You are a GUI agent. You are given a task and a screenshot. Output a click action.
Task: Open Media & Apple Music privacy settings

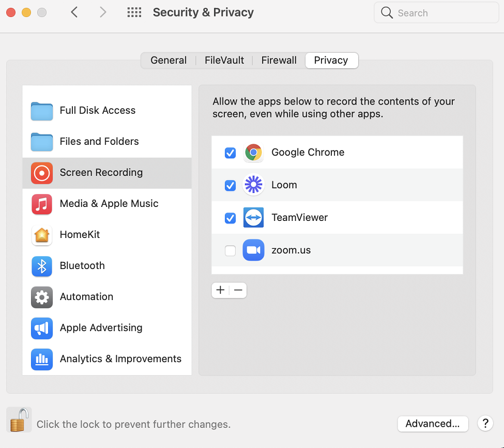[x=107, y=204]
